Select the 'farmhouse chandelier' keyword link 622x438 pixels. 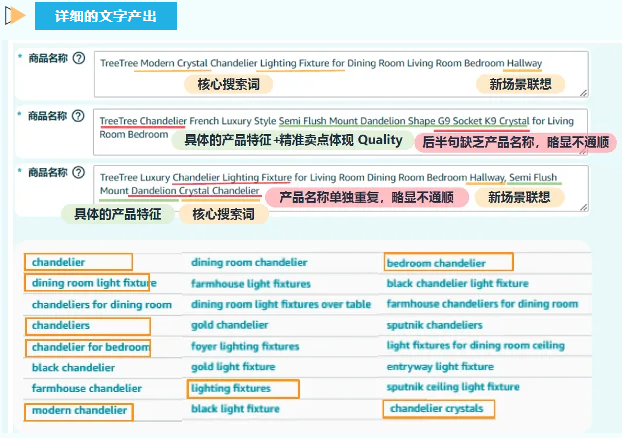coord(80,388)
